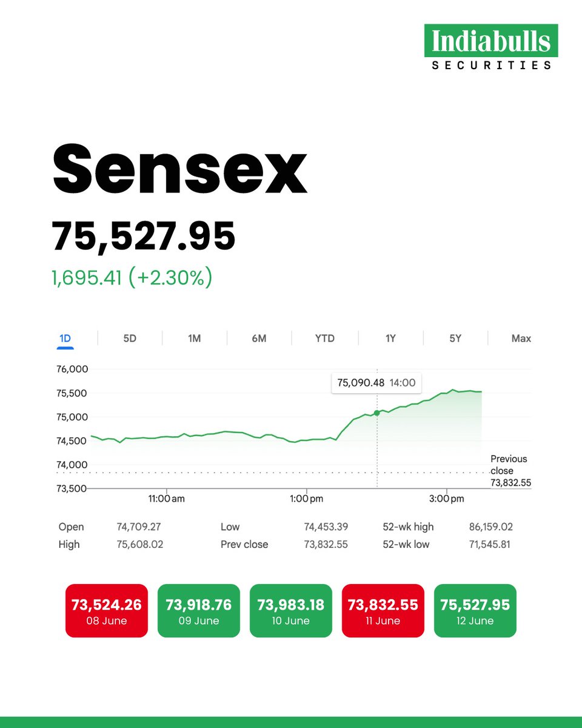
Task: Click the 11 June red price card
Action: pyautogui.click(x=383, y=611)
